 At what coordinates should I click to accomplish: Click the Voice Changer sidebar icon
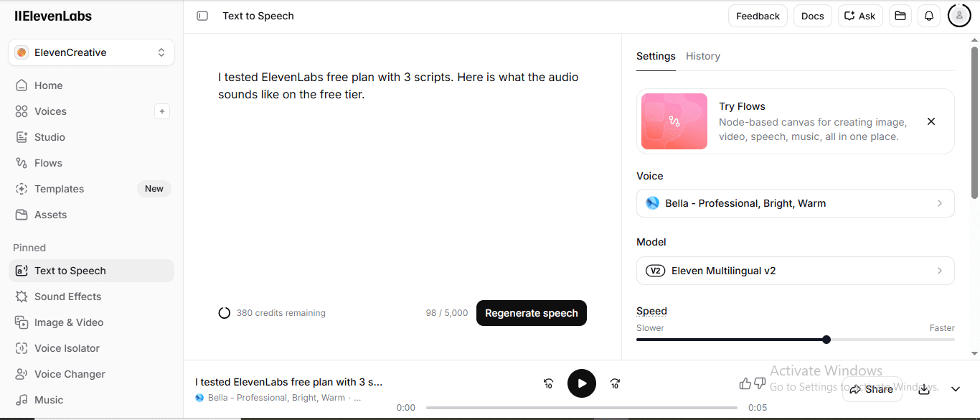22,374
